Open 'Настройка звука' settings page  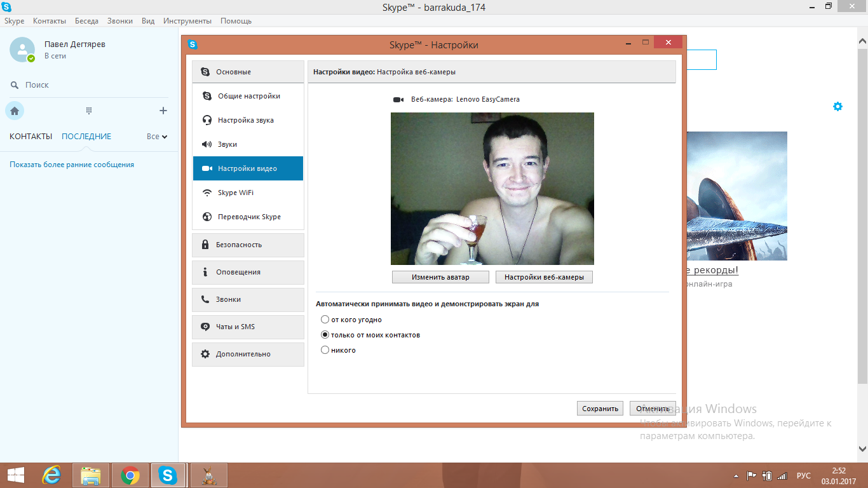point(248,120)
